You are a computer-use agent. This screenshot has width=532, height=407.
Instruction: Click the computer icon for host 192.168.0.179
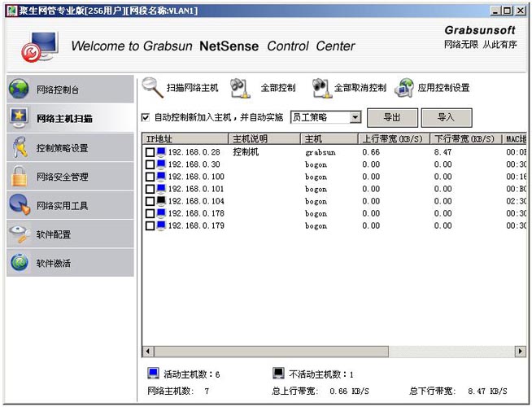(x=161, y=225)
